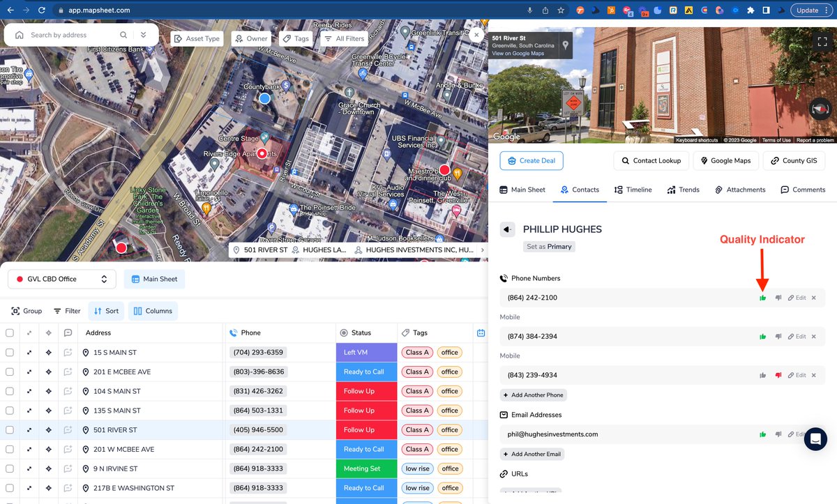The height and width of the screenshot is (504, 837).
Task: Open the Asset Type filter dropdown
Action: [x=197, y=38]
